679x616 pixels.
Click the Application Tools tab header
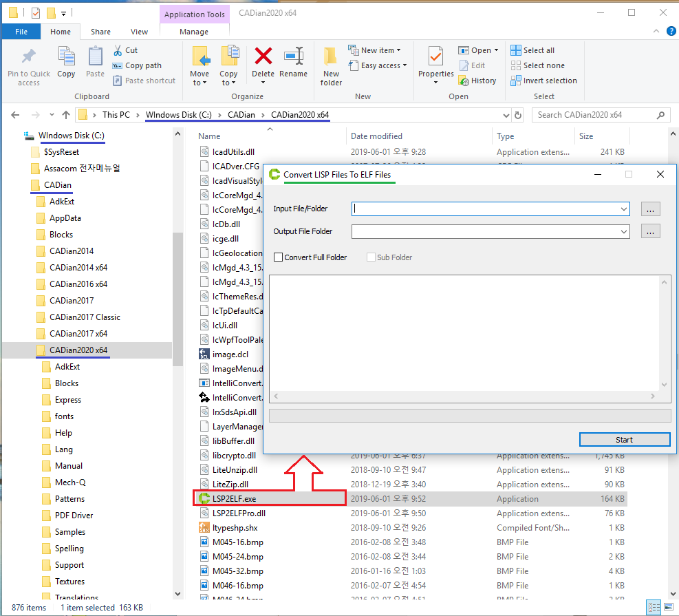pyautogui.click(x=195, y=14)
